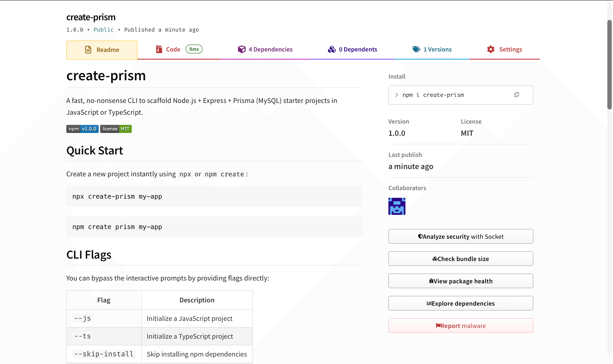Click the inline 'npx' code text
Screen dimensions: 613x364
pos(185,174)
